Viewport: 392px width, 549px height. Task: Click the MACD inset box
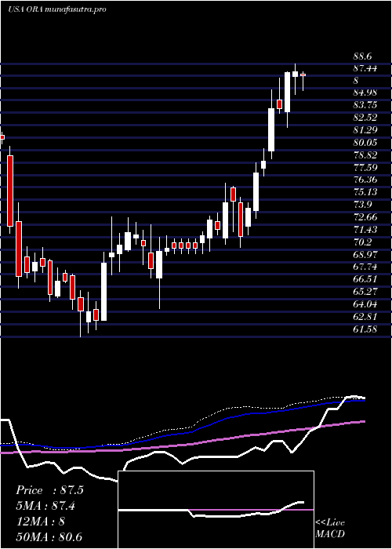click(x=216, y=510)
